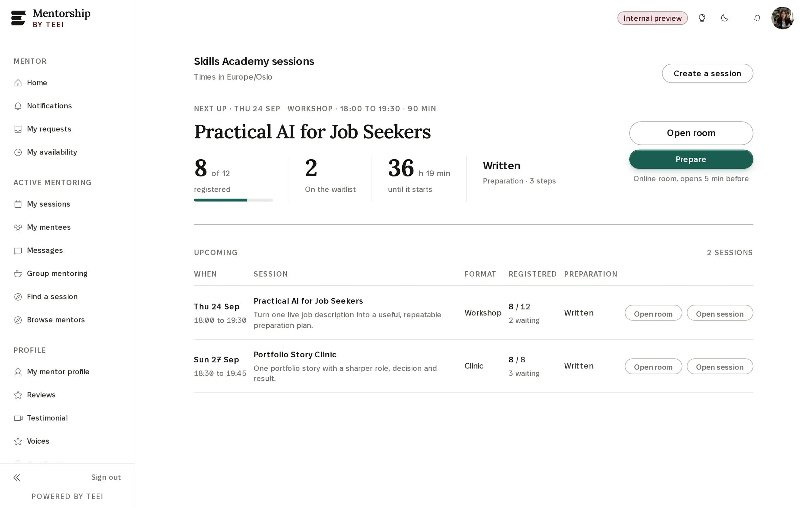Click the Voices star icon

pyautogui.click(x=18, y=441)
